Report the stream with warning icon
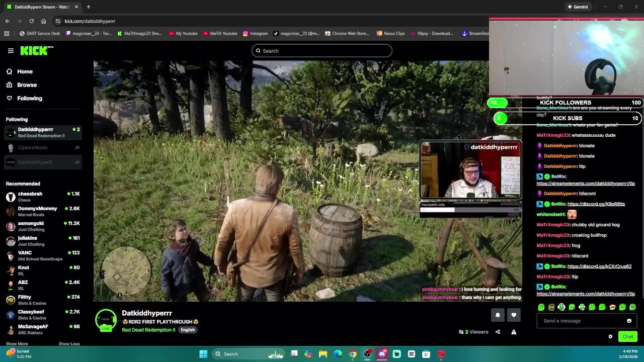The image size is (644, 362). pyautogui.click(x=514, y=332)
